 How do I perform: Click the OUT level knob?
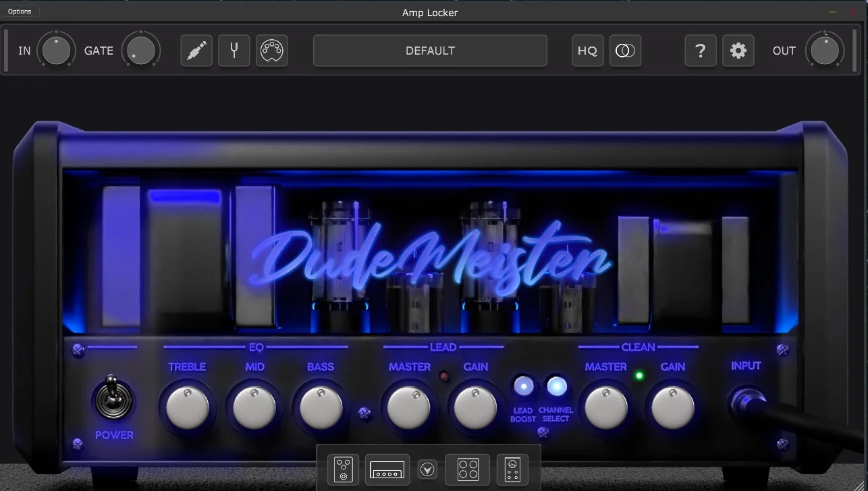tap(825, 51)
